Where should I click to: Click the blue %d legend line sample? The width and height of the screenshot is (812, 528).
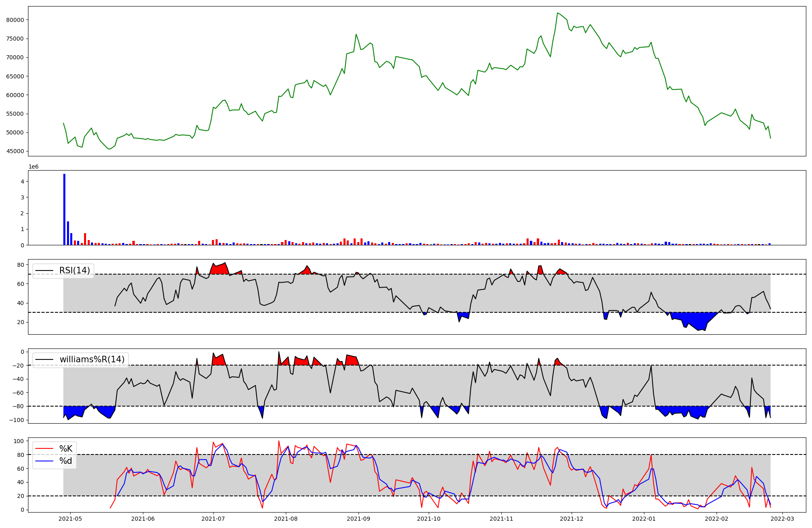click(x=44, y=461)
